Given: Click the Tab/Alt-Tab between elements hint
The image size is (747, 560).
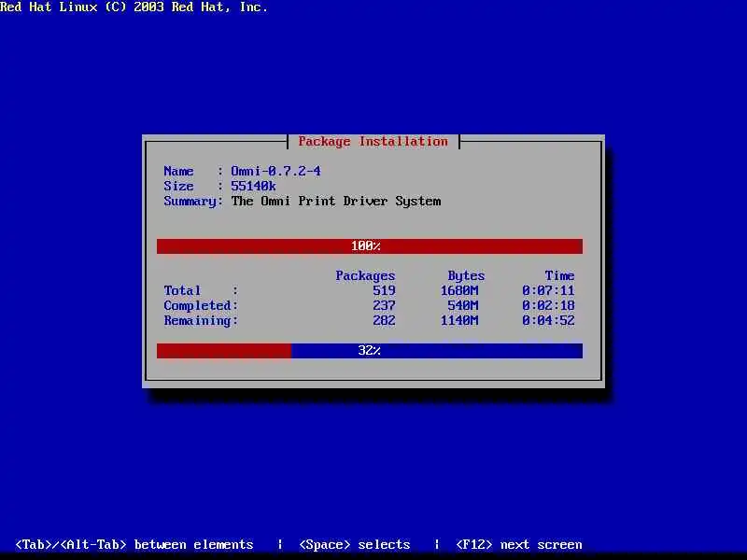Looking at the screenshot, I should click(x=134, y=545).
